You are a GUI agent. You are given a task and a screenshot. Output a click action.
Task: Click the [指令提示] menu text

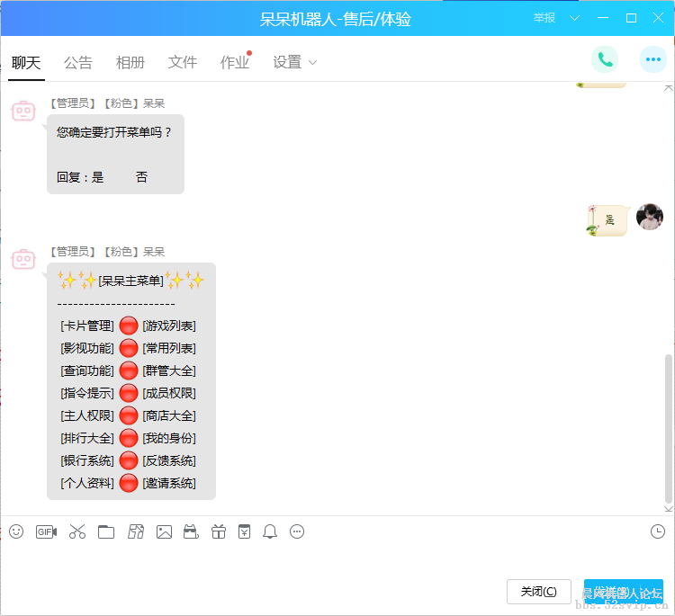point(87,393)
